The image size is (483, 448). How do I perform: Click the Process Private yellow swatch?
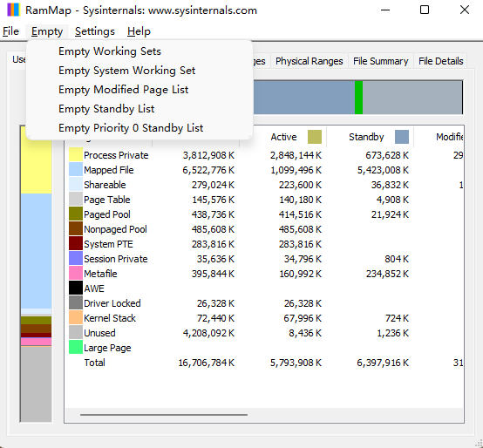tap(76, 155)
